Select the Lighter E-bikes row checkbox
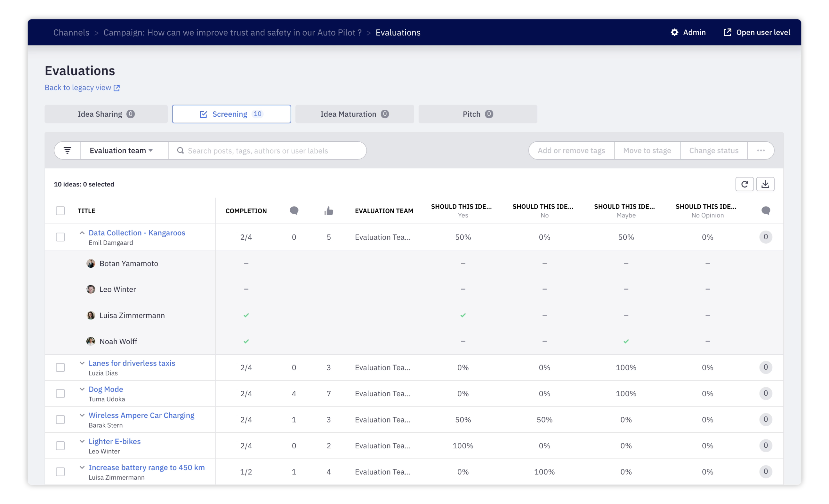Viewport: 829px width, 504px height. [60, 445]
